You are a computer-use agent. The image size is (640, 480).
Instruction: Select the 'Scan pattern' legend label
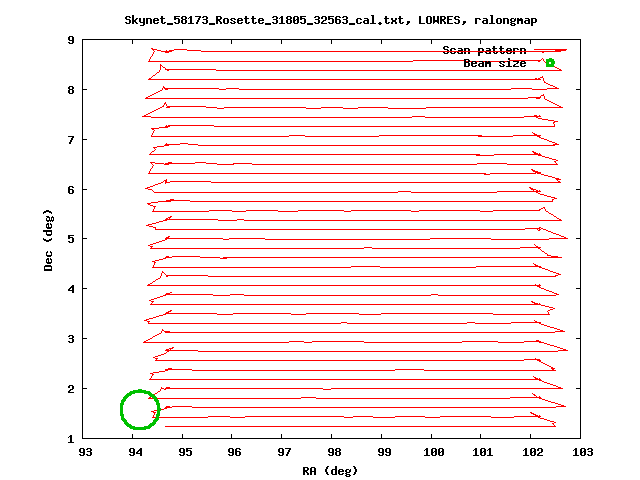pyautogui.click(x=484, y=50)
